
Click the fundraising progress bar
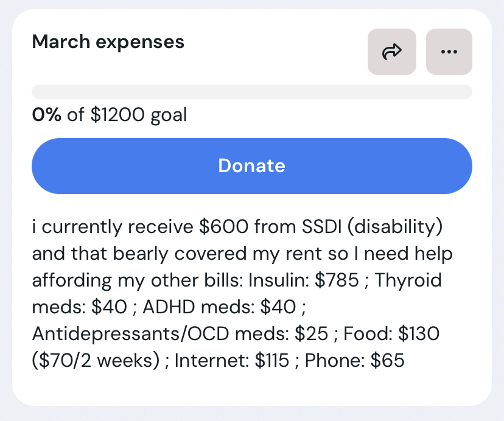tap(252, 92)
